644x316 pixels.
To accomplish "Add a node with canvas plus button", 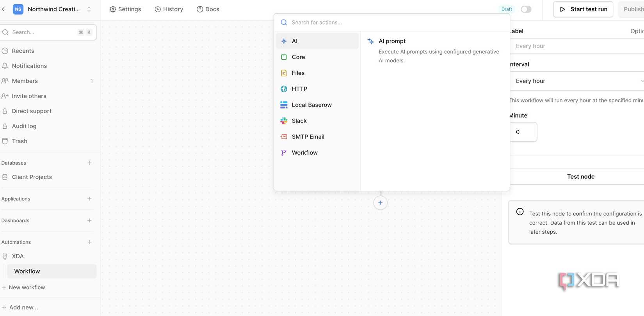I will pyautogui.click(x=381, y=203).
